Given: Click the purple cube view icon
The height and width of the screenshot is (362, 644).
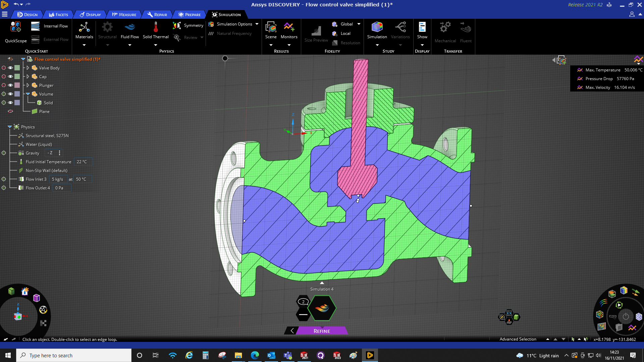Looking at the screenshot, I should click(37, 298).
